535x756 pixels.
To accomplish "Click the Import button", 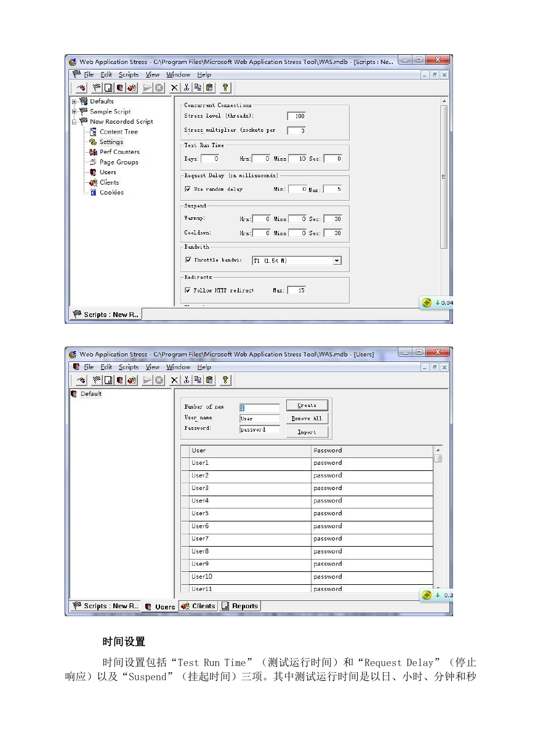I will (x=307, y=432).
